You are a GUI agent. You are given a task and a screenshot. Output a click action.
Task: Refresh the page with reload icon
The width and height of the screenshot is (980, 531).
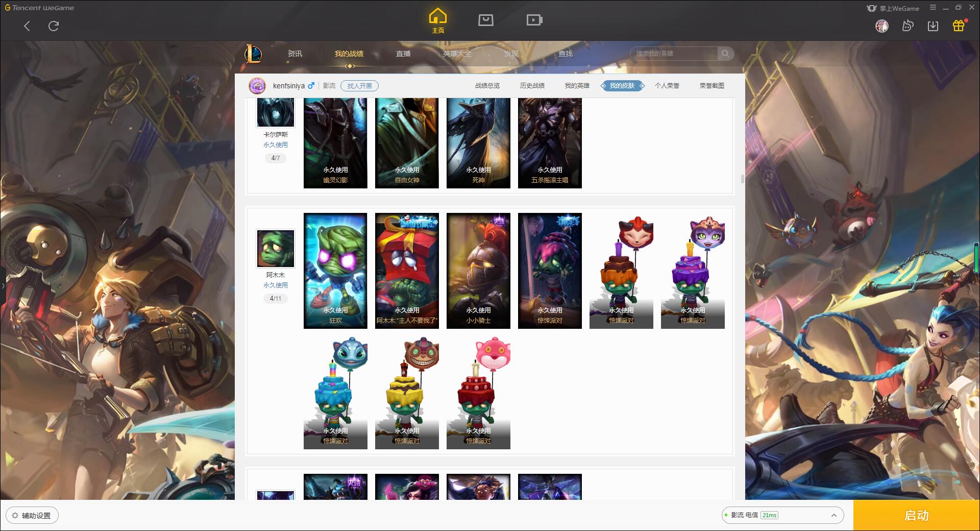pyautogui.click(x=54, y=26)
